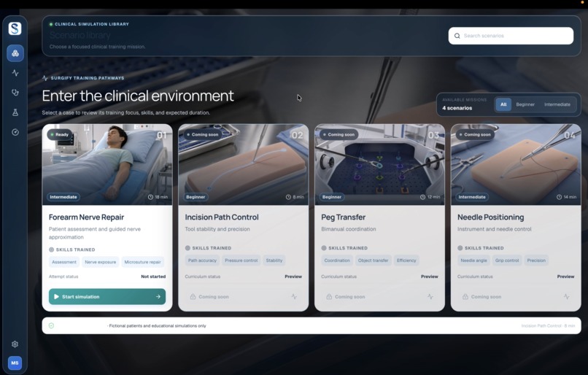Select the Stability skill tag
588x375 pixels.
click(274, 260)
